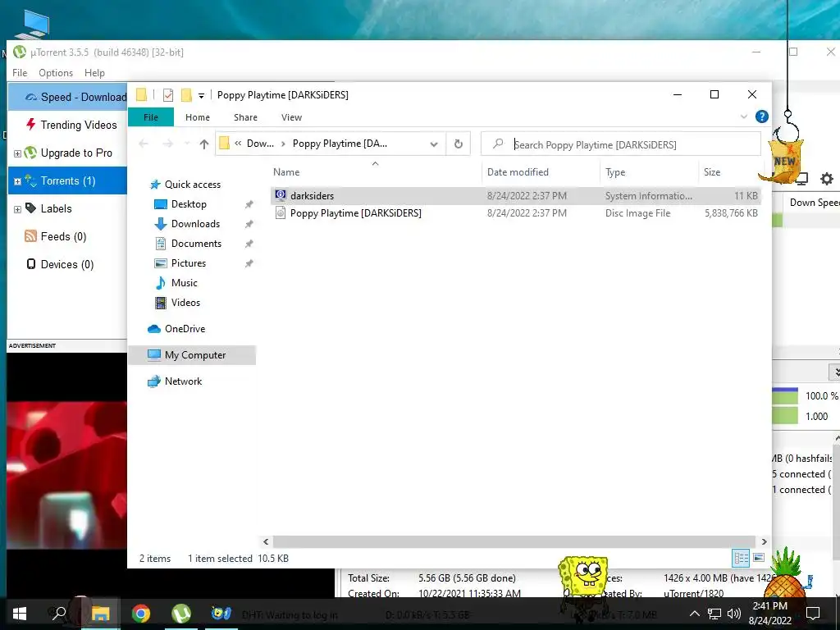The width and height of the screenshot is (840, 630).
Task: Open the volume control in tray
Action: 734,614
